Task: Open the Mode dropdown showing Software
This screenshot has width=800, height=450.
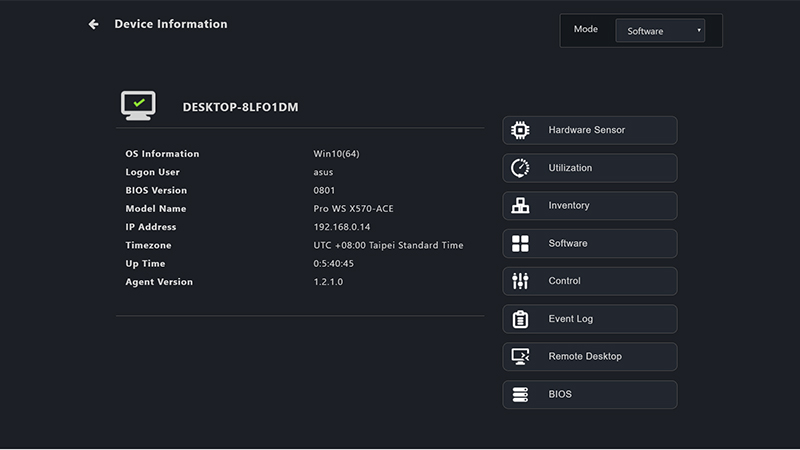Action: point(659,31)
